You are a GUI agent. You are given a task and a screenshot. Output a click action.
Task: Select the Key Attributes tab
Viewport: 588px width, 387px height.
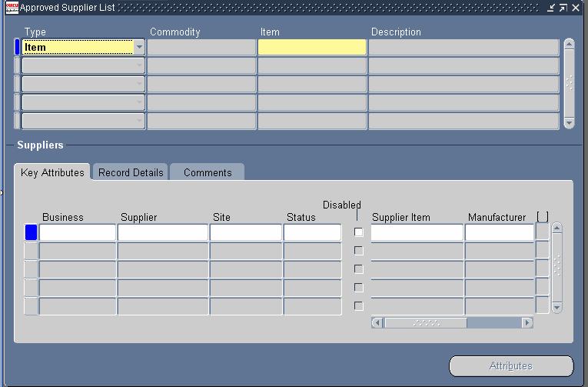click(52, 172)
